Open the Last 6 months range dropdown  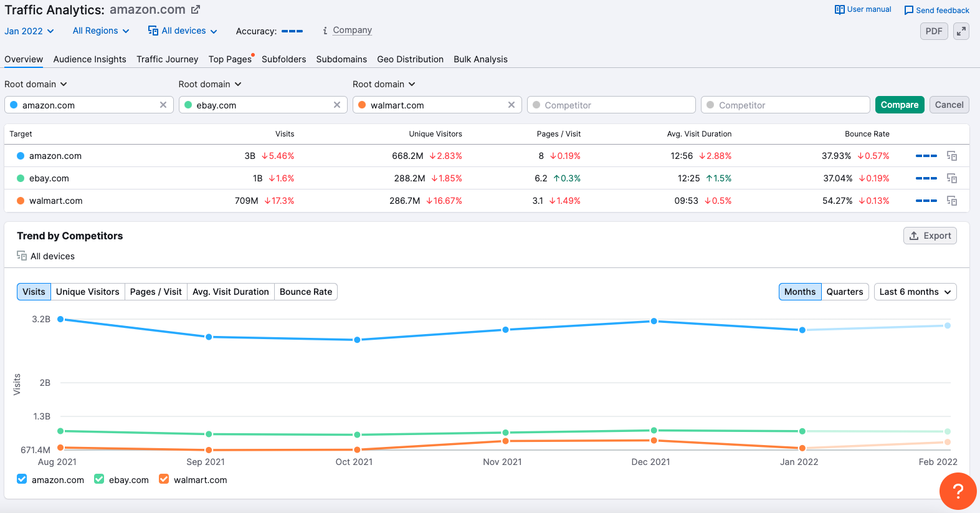915,292
